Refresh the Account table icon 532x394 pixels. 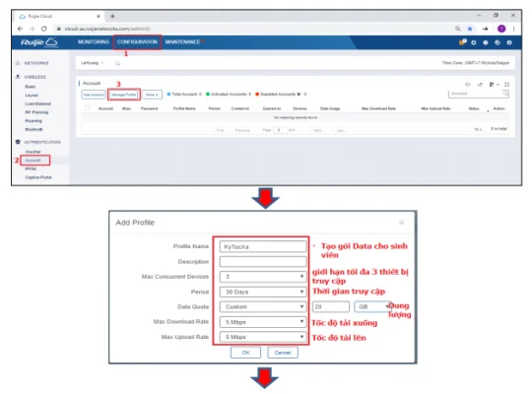tap(468, 84)
